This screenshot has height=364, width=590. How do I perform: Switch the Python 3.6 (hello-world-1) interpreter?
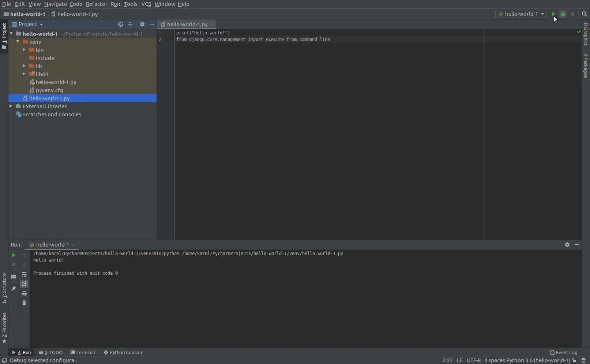[538, 360]
